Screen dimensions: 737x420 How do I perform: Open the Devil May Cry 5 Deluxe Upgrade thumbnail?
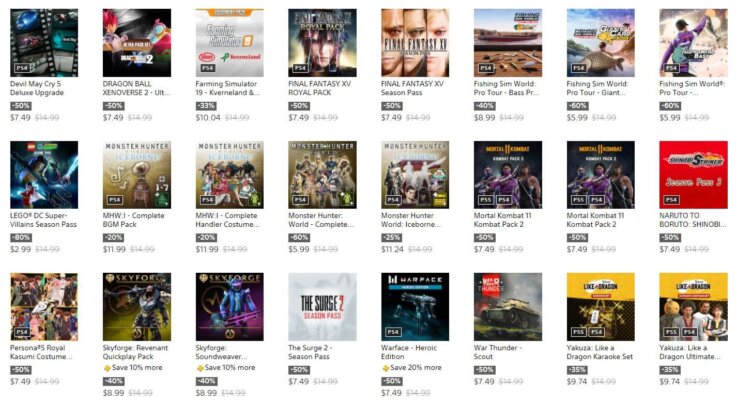[x=44, y=43]
